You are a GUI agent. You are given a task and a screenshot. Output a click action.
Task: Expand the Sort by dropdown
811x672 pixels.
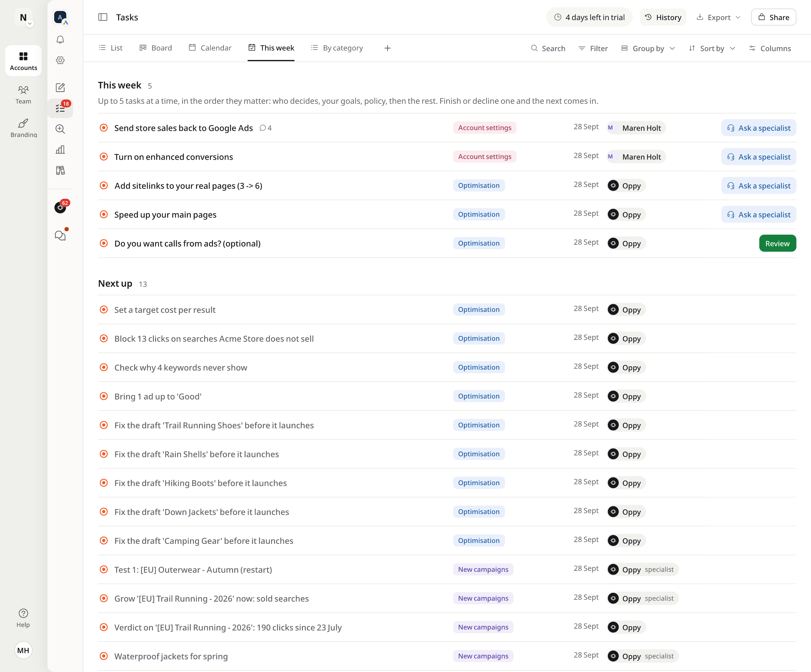(x=712, y=48)
